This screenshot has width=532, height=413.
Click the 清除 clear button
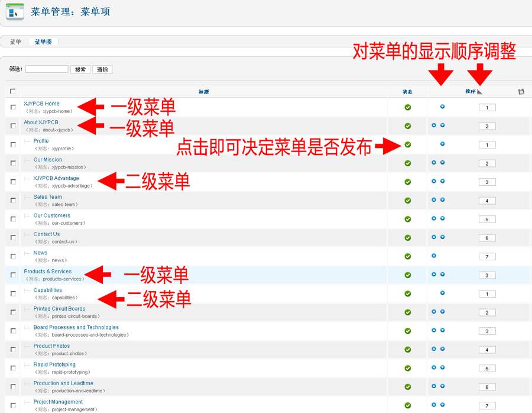[102, 69]
